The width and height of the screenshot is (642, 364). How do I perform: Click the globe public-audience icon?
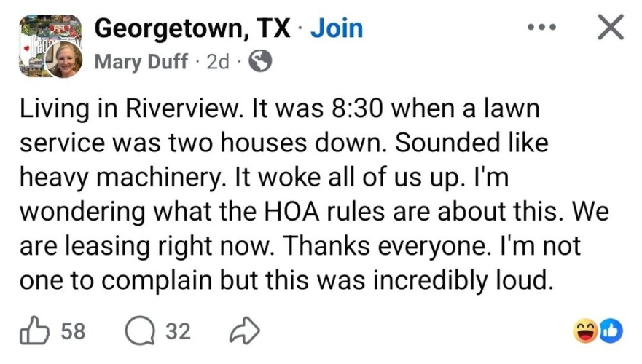260,63
